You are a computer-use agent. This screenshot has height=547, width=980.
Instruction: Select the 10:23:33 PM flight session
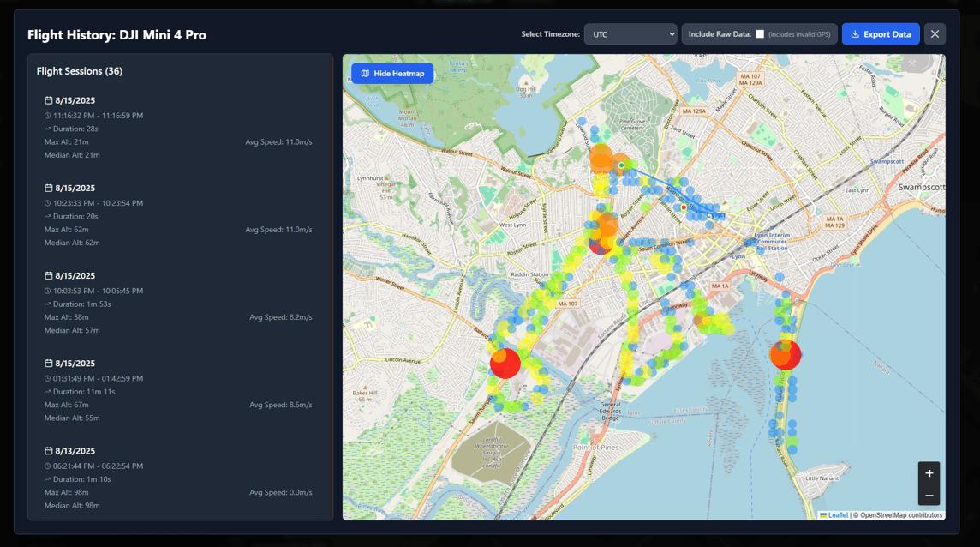[178, 215]
